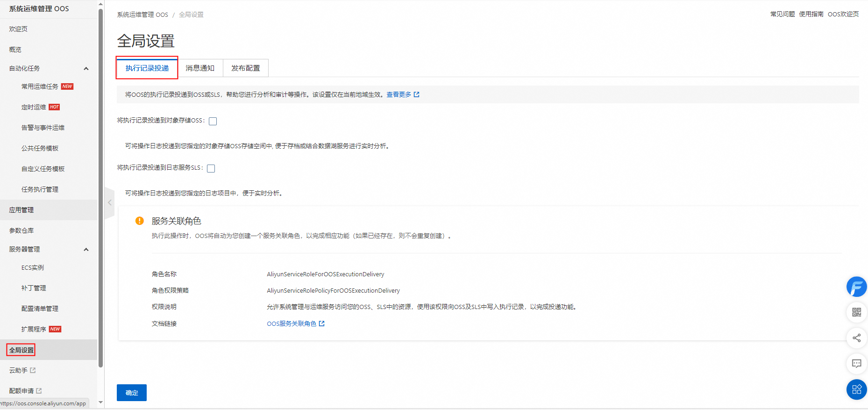This screenshot has height=410, width=868.
Task: Click the sidebar vertical scrollbar thumb
Action: [101, 187]
